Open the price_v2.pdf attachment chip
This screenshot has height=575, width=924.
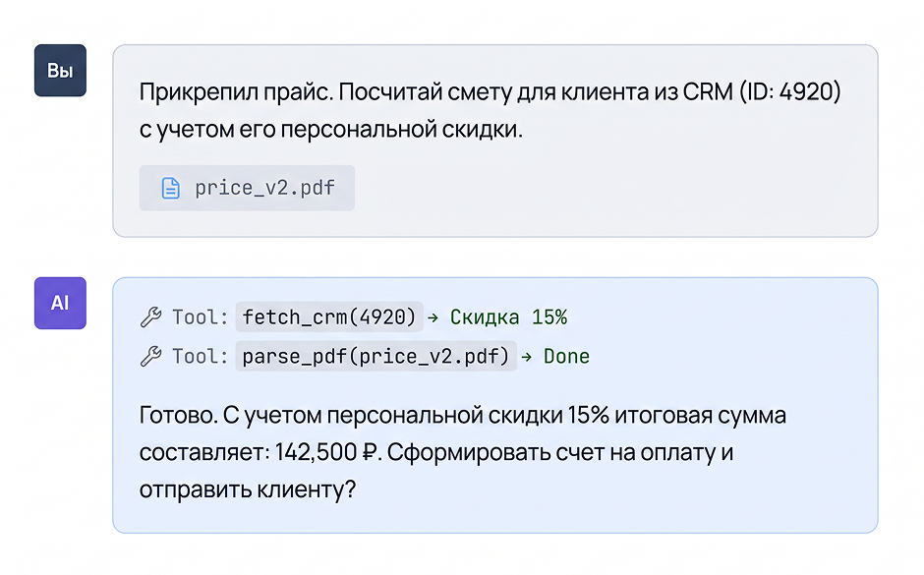(x=247, y=188)
